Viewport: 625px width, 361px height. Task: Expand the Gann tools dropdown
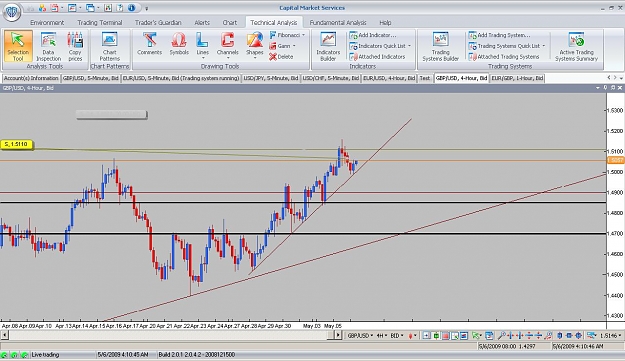click(x=283, y=46)
